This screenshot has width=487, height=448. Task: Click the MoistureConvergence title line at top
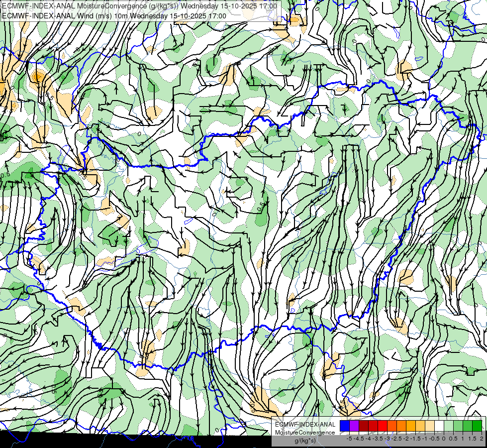(139, 6)
